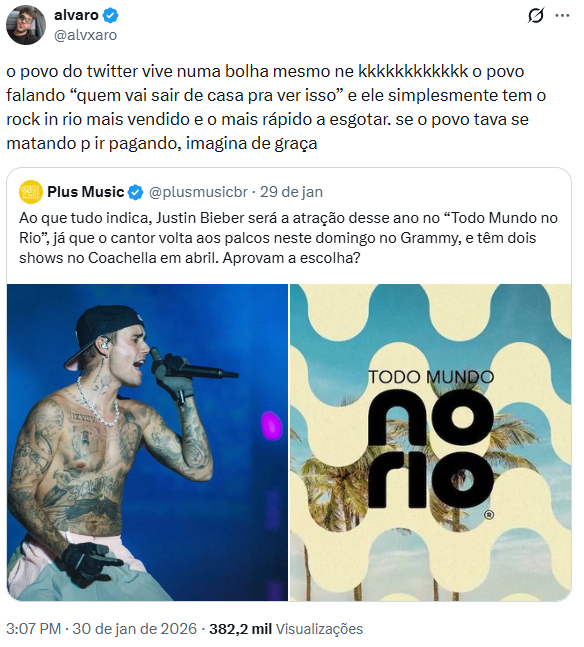This screenshot has height=647, width=584.
Task: Open the @plusmusicbr handle
Action: point(198,192)
